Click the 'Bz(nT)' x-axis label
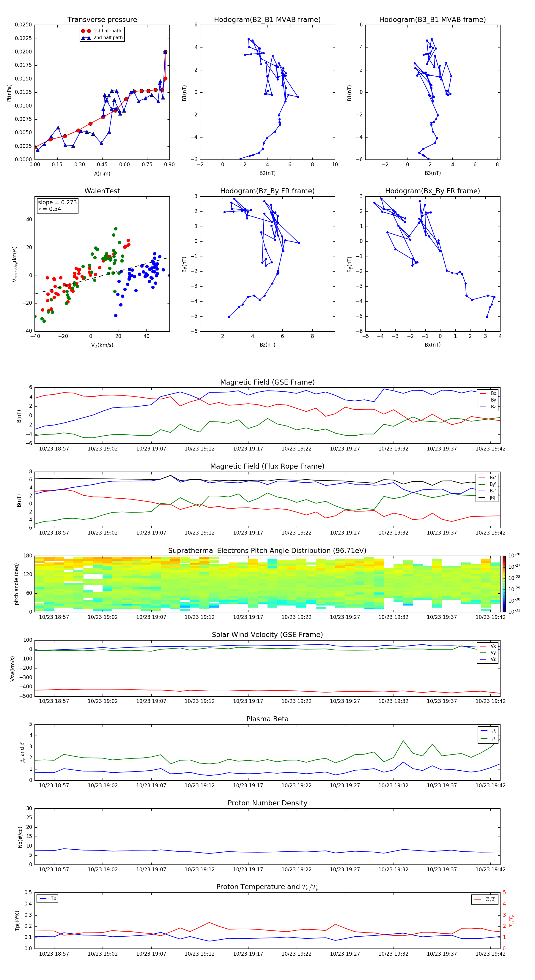Screen dimensions: 535x980 tap(267, 345)
